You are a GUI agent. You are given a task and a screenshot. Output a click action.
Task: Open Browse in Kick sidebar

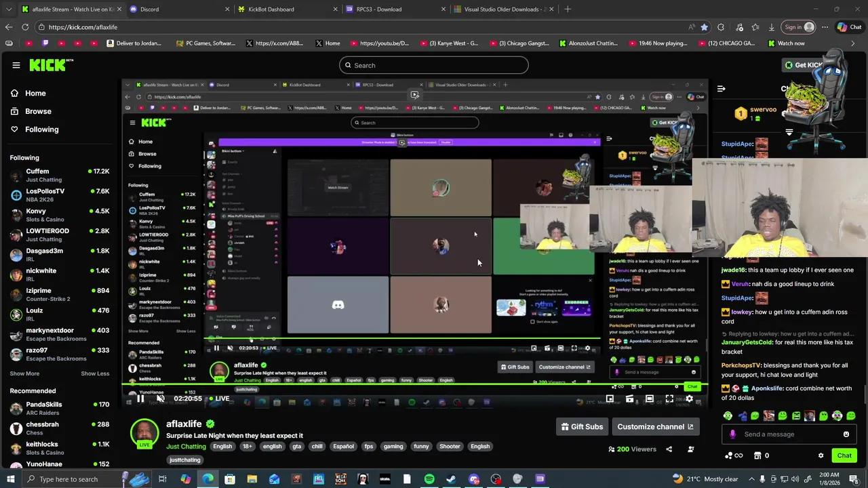[x=38, y=111]
